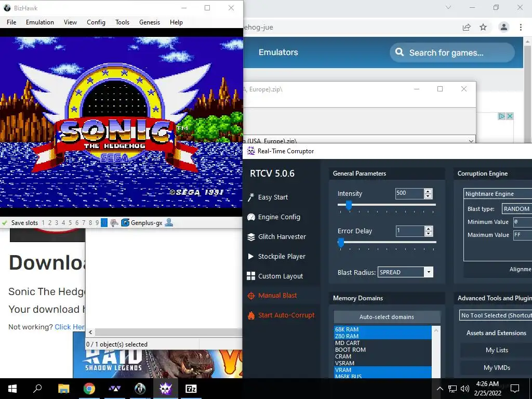The image size is (532, 399).
Task: Click the Real-Time Corruptor taskbar icon
Action: 166,389
